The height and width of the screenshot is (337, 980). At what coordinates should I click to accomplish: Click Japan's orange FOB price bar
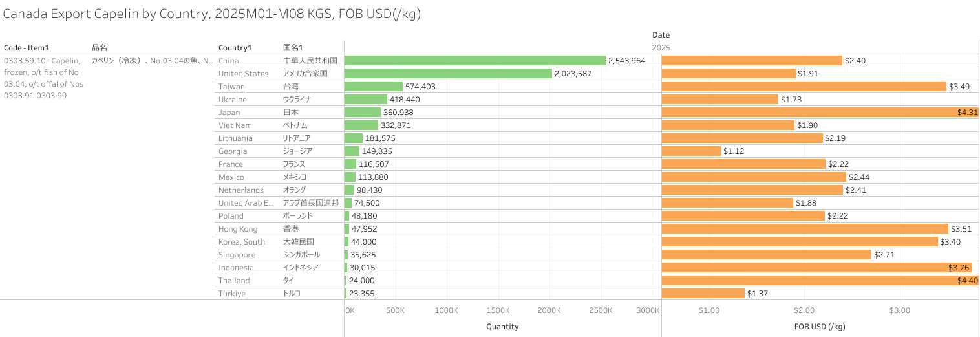(x=820, y=112)
